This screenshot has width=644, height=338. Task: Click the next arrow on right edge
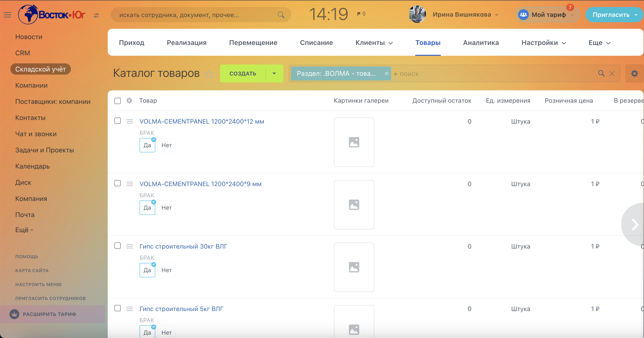click(x=634, y=224)
